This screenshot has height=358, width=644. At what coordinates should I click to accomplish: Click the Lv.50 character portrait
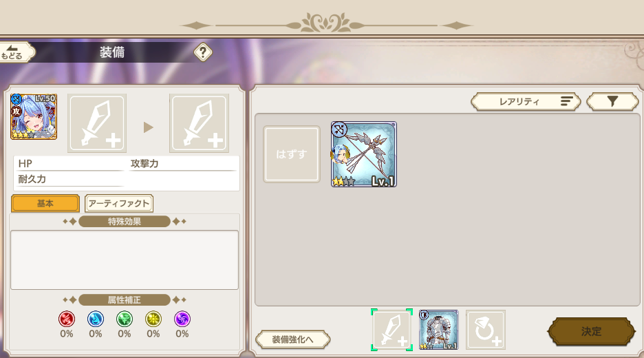click(34, 117)
